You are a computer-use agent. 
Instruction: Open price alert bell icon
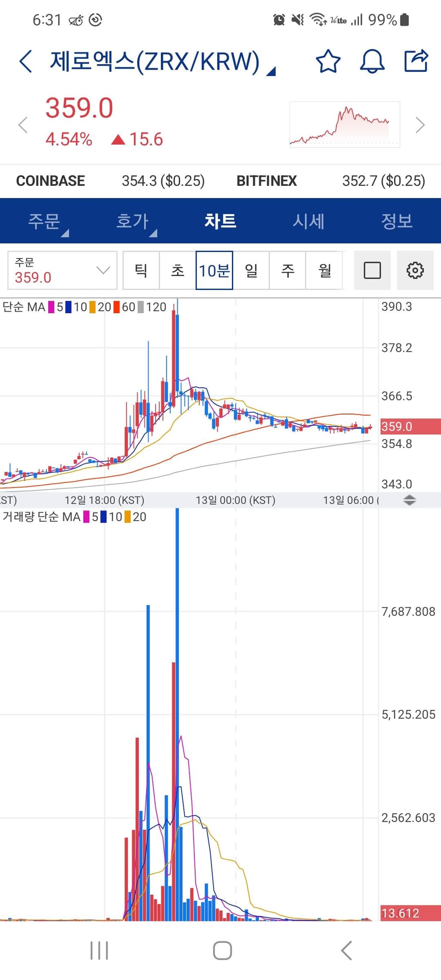(x=372, y=61)
